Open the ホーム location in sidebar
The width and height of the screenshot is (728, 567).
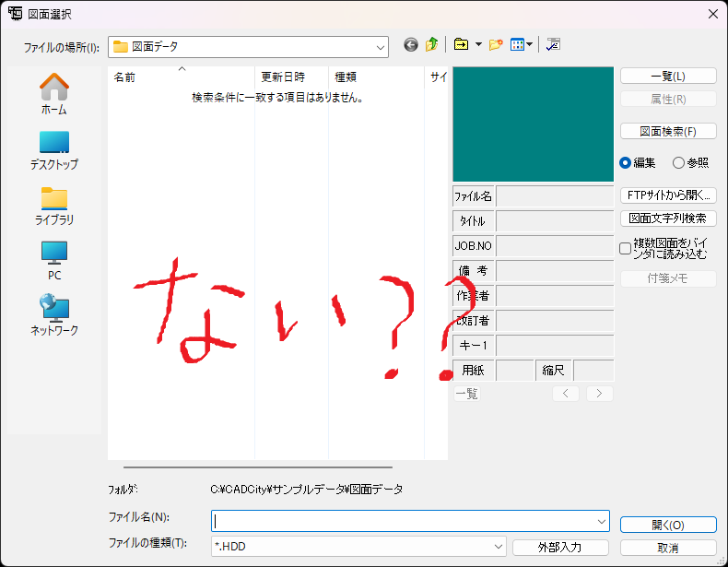coord(54,93)
